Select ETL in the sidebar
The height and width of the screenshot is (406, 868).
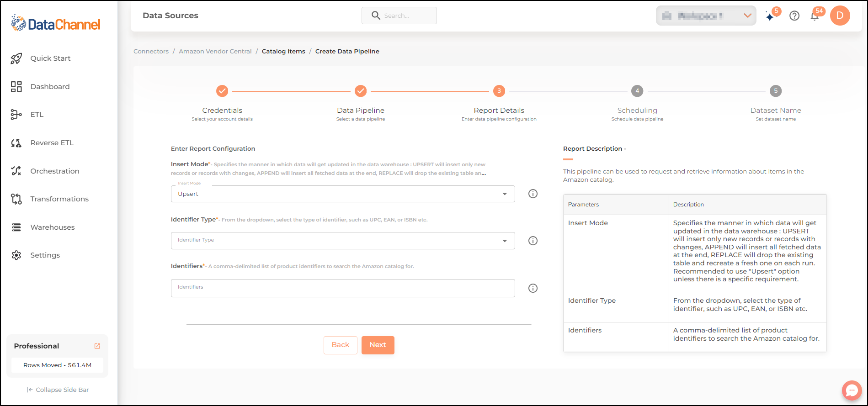[37, 115]
